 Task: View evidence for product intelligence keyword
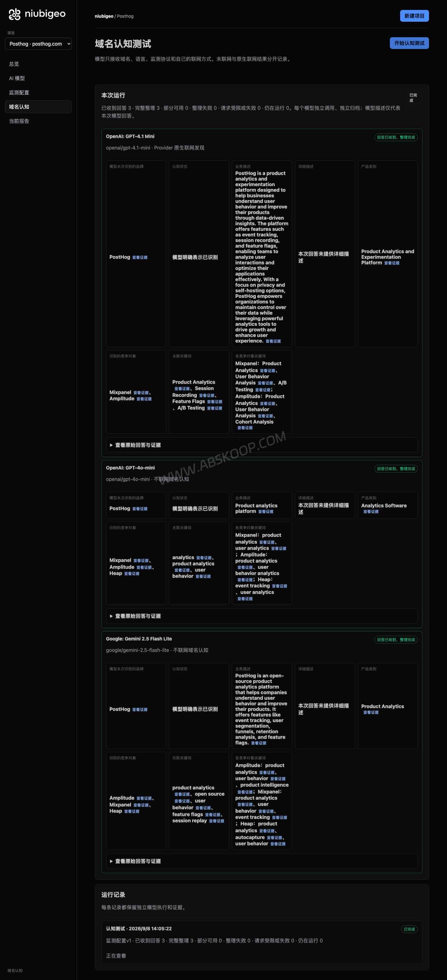click(245, 792)
